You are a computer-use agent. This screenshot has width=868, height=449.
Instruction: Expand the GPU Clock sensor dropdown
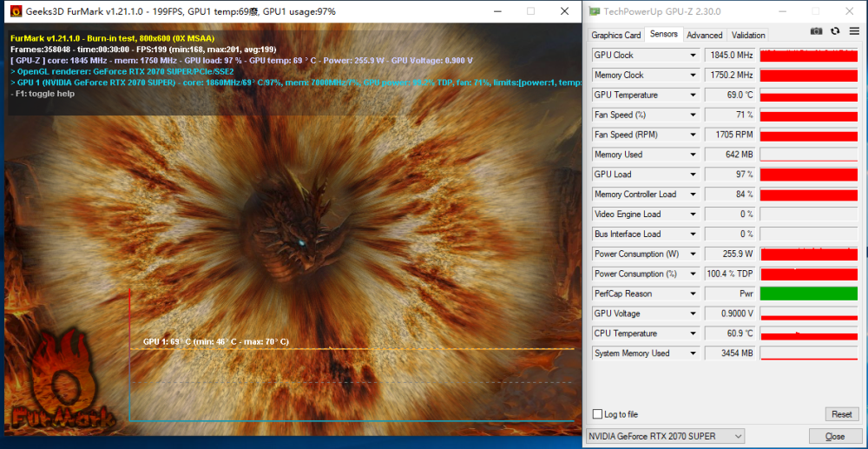(693, 56)
